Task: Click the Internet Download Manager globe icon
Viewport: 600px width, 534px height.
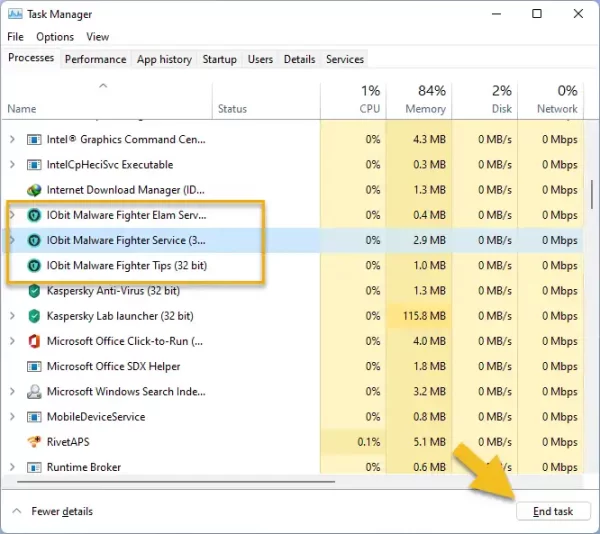Action: pyautogui.click(x=34, y=190)
